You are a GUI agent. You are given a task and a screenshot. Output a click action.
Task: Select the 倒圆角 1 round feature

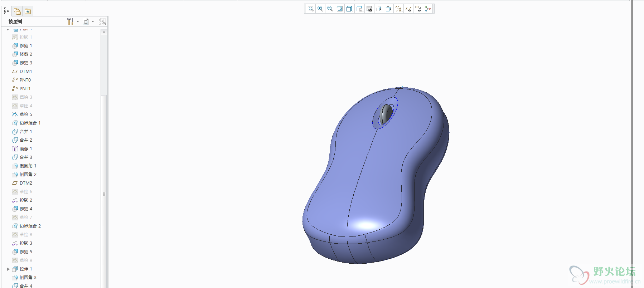pyautogui.click(x=24, y=166)
